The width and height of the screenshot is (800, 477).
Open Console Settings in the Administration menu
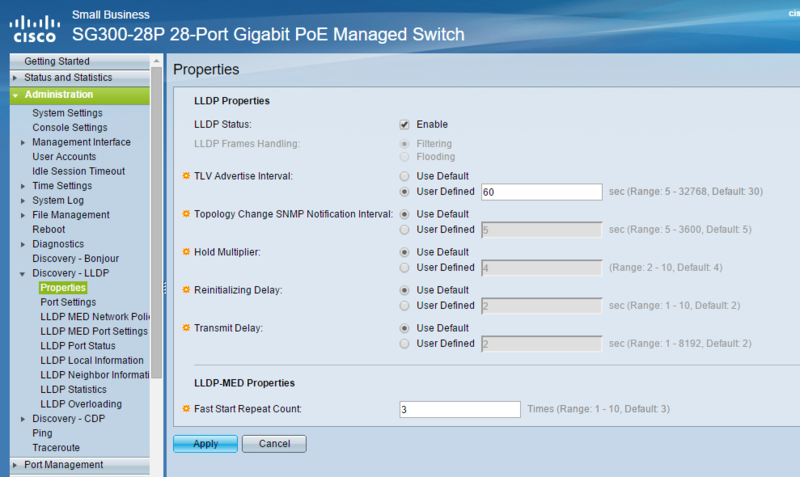point(69,128)
